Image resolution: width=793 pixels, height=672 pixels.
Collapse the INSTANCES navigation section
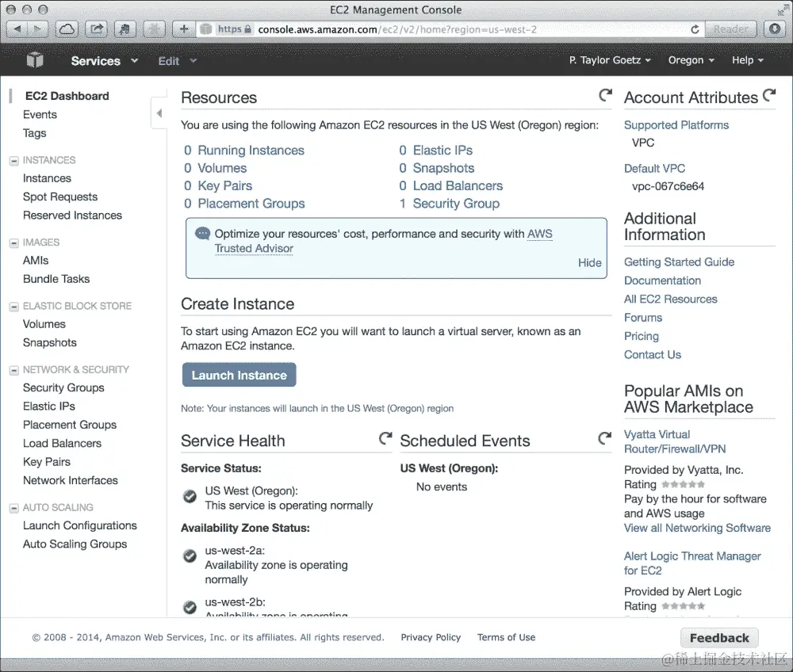click(14, 161)
